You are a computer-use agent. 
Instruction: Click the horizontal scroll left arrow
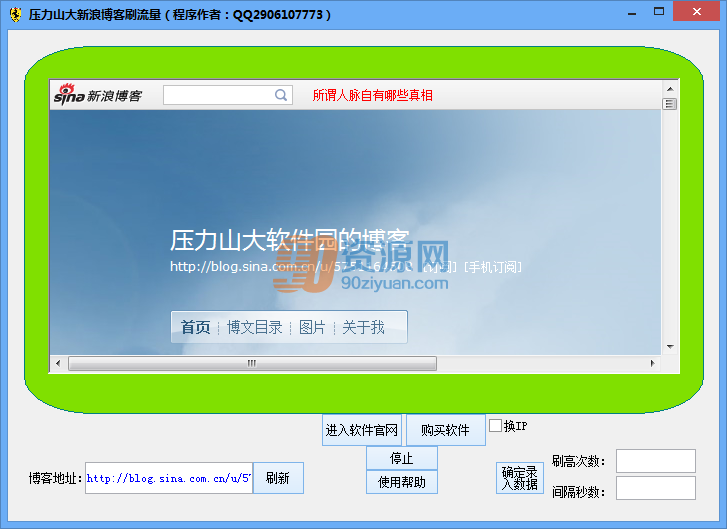pyautogui.click(x=58, y=363)
